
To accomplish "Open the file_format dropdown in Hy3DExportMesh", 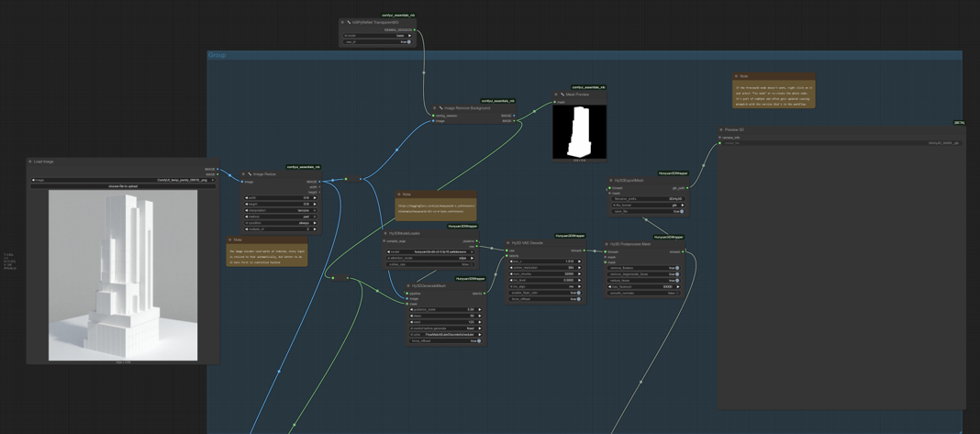I will (648, 206).
